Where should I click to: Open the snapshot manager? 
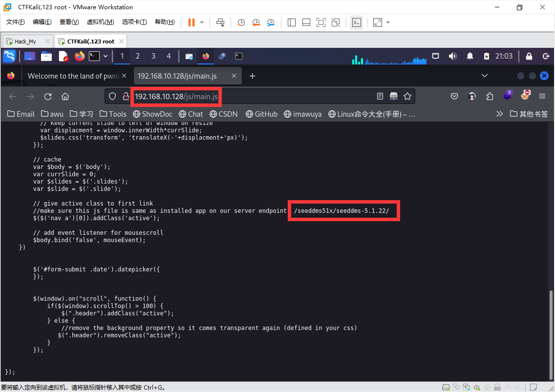271,22
